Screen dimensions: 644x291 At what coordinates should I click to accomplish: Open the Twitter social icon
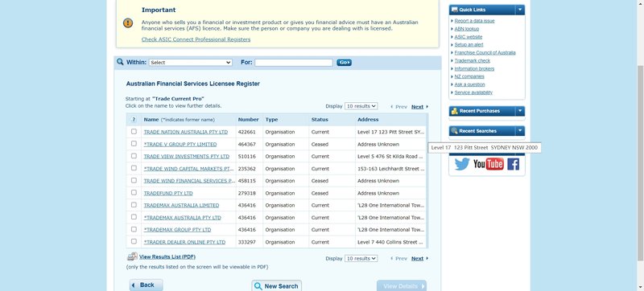[x=462, y=164]
